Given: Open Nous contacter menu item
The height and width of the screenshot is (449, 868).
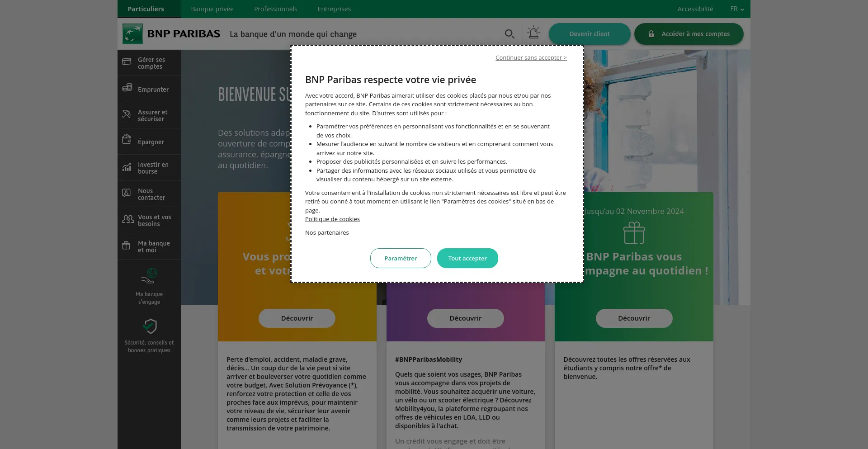Looking at the screenshot, I should pyautogui.click(x=149, y=194).
